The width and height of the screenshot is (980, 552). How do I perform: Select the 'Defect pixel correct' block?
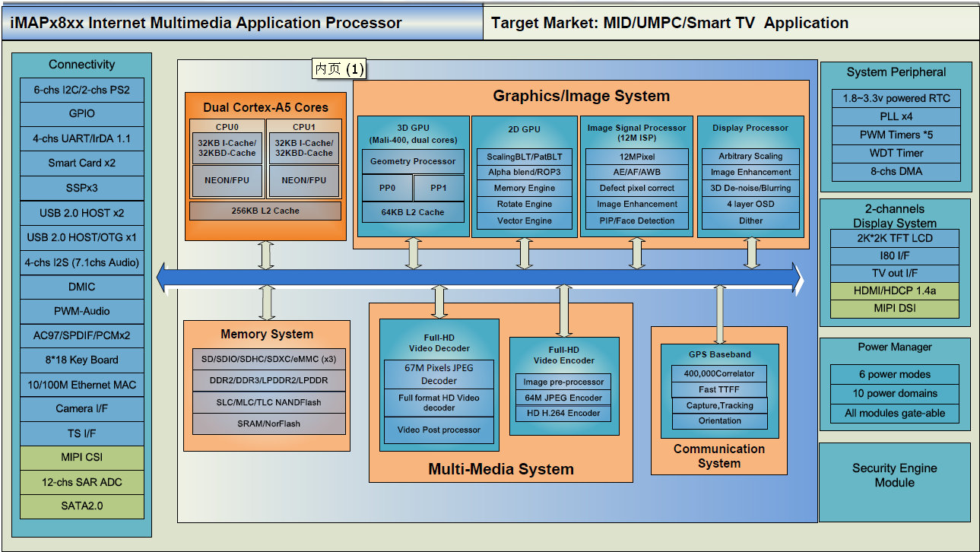point(637,189)
